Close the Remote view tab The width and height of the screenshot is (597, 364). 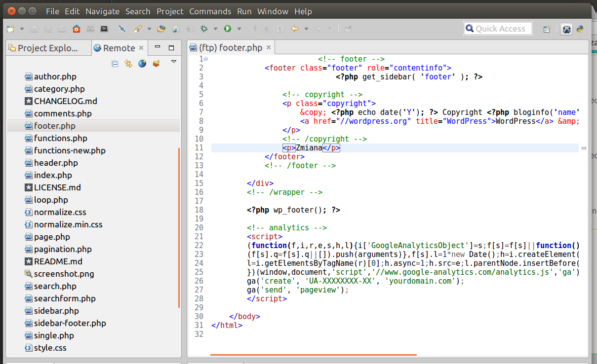coord(141,48)
